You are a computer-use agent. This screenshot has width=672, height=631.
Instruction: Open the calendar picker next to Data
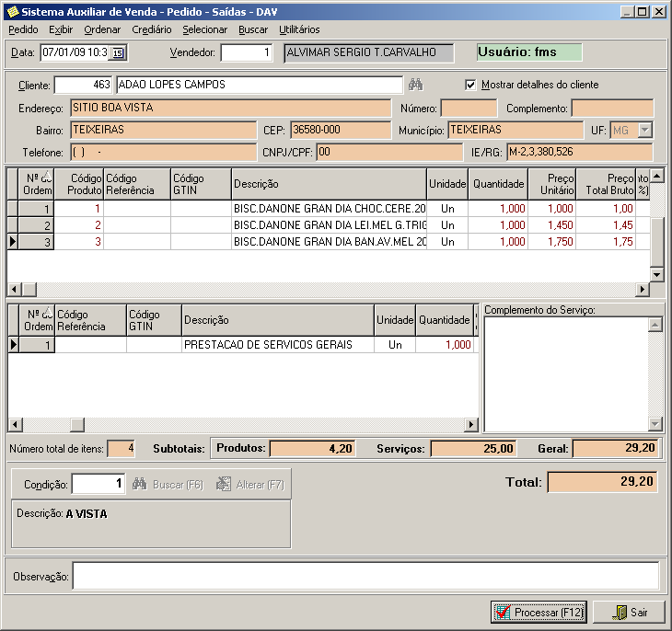[x=118, y=52]
